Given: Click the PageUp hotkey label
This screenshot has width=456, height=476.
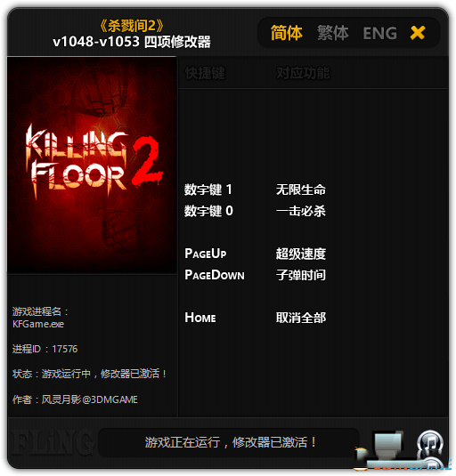Looking at the screenshot, I should pyautogui.click(x=206, y=254).
